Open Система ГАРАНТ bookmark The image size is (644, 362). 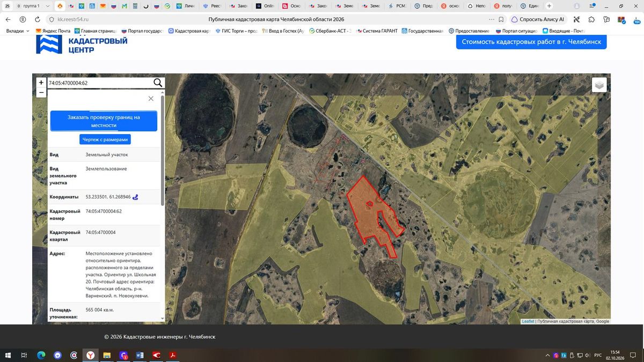point(377,31)
